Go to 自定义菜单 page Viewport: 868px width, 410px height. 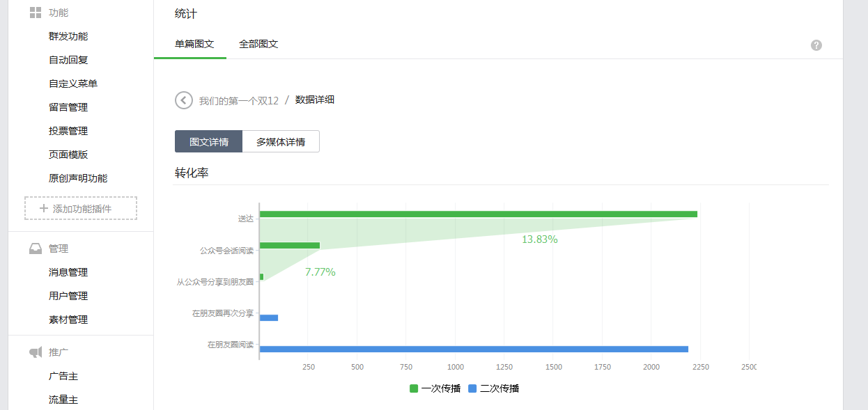pyautogui.click(x=73, y=84)
